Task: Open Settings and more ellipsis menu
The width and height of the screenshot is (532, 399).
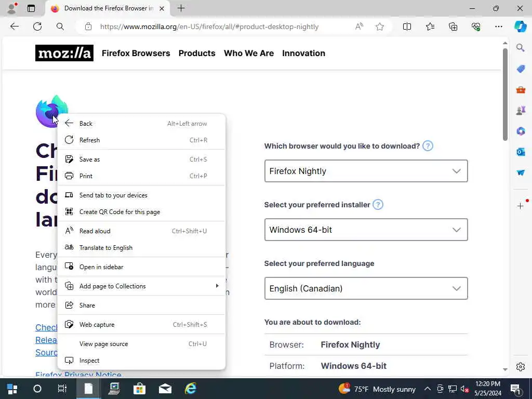Action: pyautogui.click(x=498, y=26)
